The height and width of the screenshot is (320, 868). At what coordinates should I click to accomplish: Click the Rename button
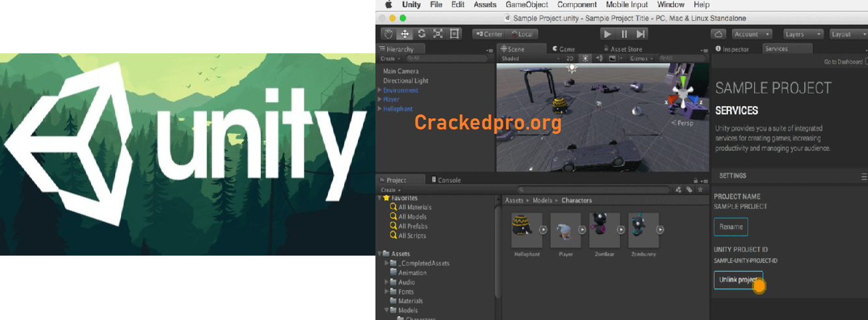tap(731, 227)
